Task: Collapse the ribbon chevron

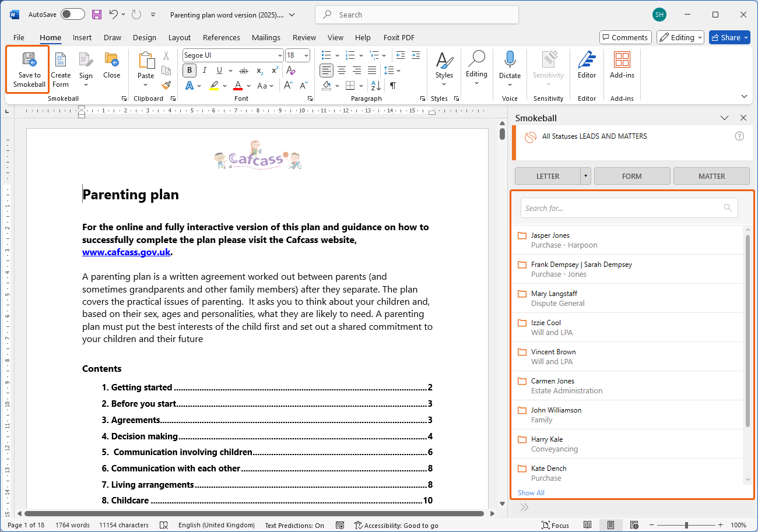Action: coord(744,97)
